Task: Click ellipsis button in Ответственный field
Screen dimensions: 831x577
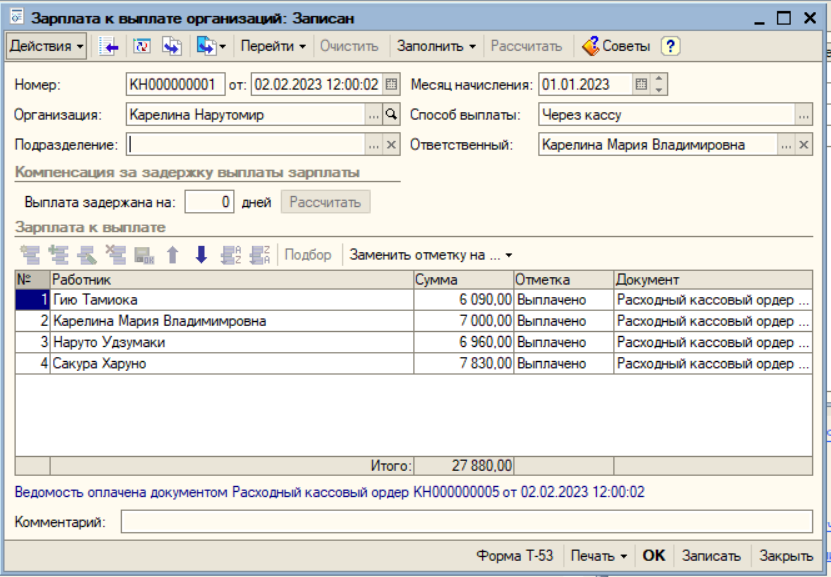Action: [786, 145]
